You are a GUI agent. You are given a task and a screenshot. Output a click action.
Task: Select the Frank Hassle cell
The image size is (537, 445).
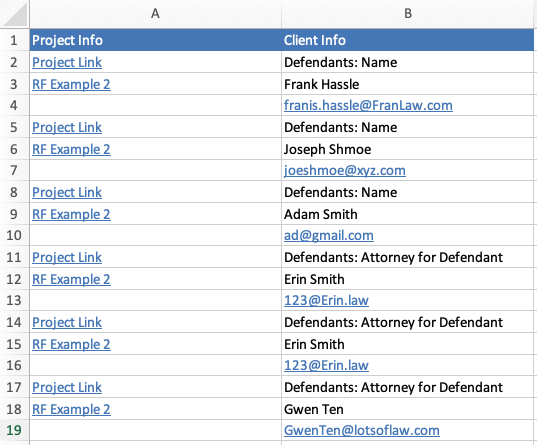[408, 84]
